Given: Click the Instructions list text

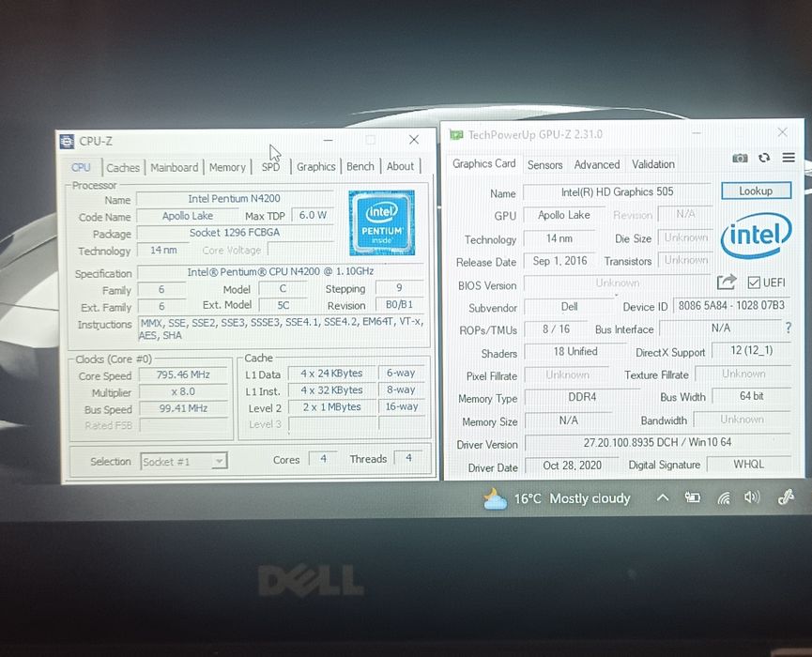Looking at the screenshot, I should [x=282, y=328].
